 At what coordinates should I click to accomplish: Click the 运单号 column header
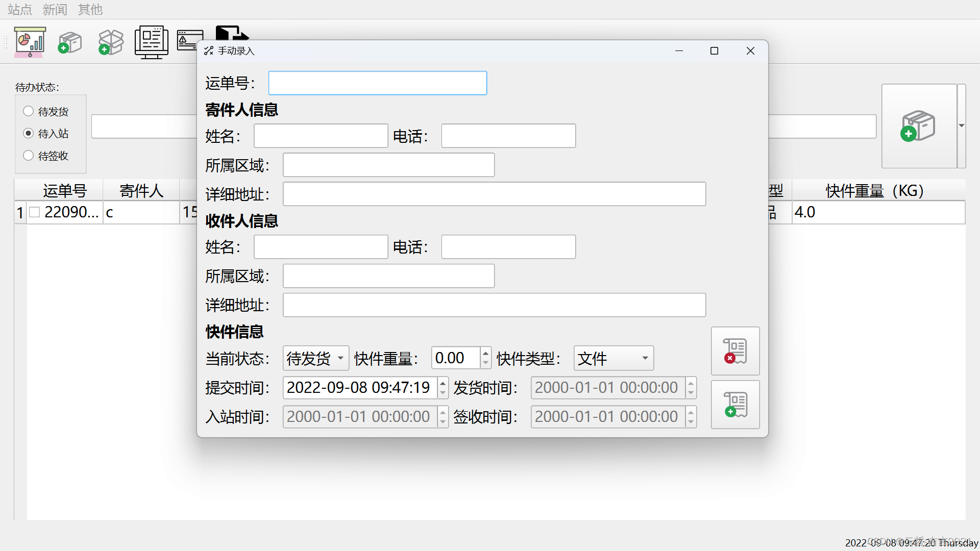(x=65, y=190)
